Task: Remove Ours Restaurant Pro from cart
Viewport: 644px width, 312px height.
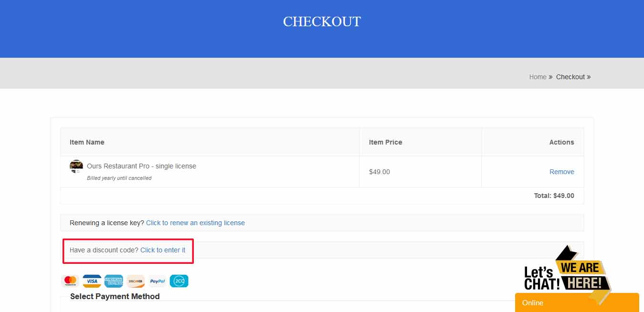Action: (x=561, y=172)
